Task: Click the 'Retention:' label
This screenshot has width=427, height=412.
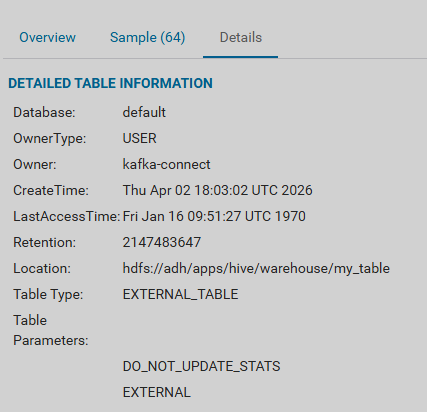Action: 44,242
